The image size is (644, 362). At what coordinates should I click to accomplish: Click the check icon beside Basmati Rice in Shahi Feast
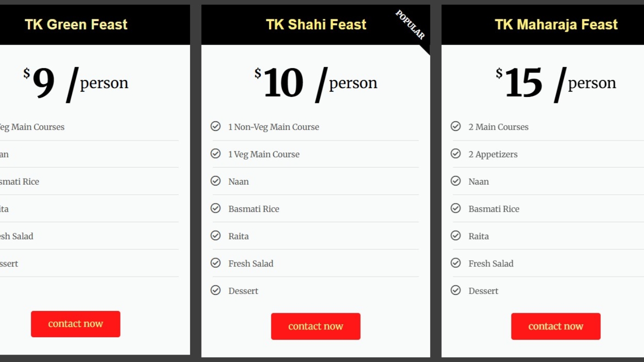pos(216,209)
